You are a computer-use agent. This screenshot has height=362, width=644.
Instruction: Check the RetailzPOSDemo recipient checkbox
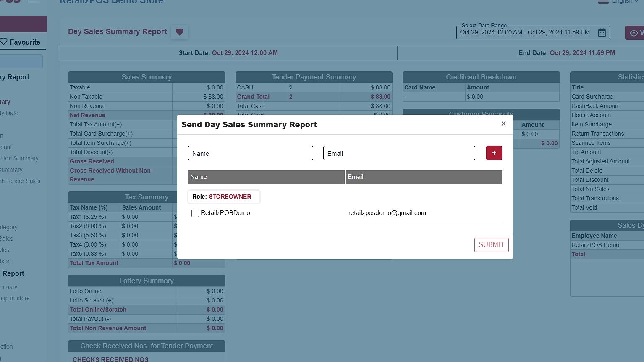[195, 213]
